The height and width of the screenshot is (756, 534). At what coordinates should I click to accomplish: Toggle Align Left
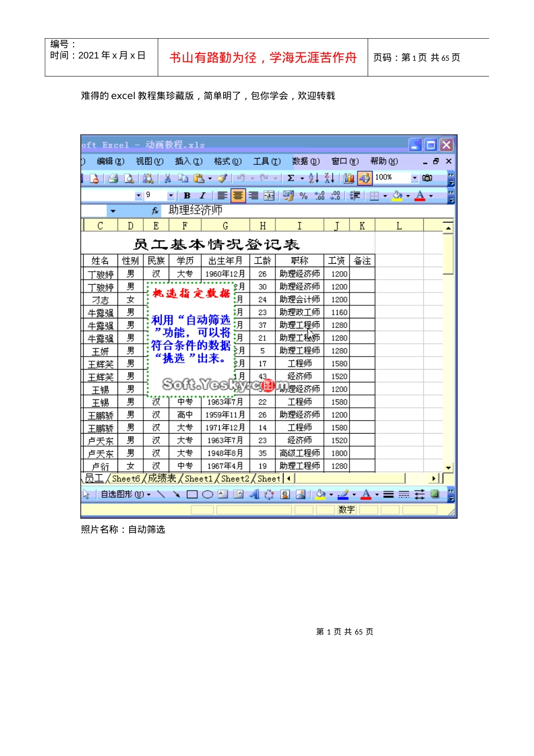tap(223, 196)
